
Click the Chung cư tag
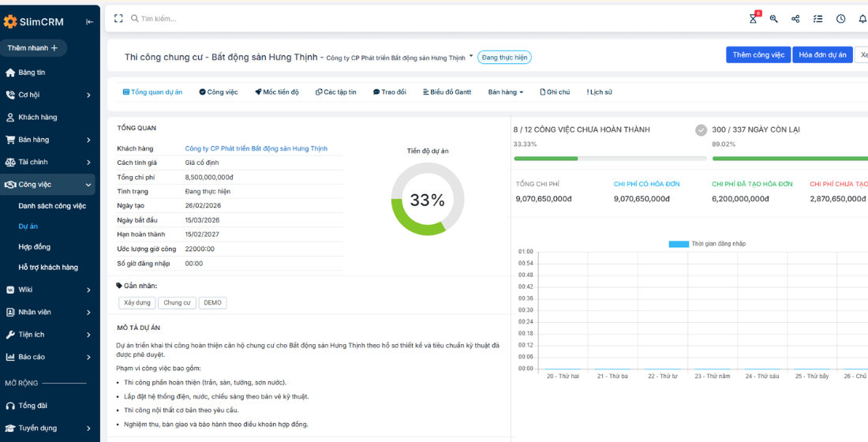[177, 303]
